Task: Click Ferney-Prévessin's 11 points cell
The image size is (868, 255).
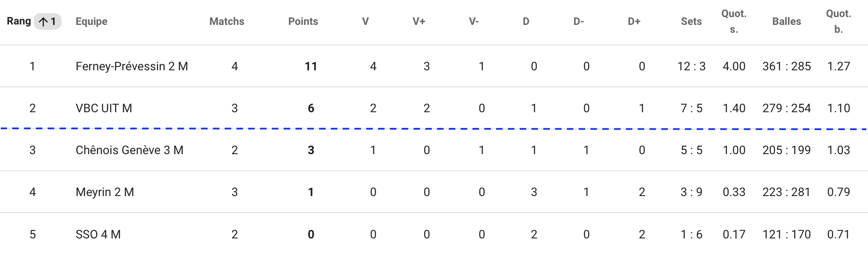Action: click(311, 66)
